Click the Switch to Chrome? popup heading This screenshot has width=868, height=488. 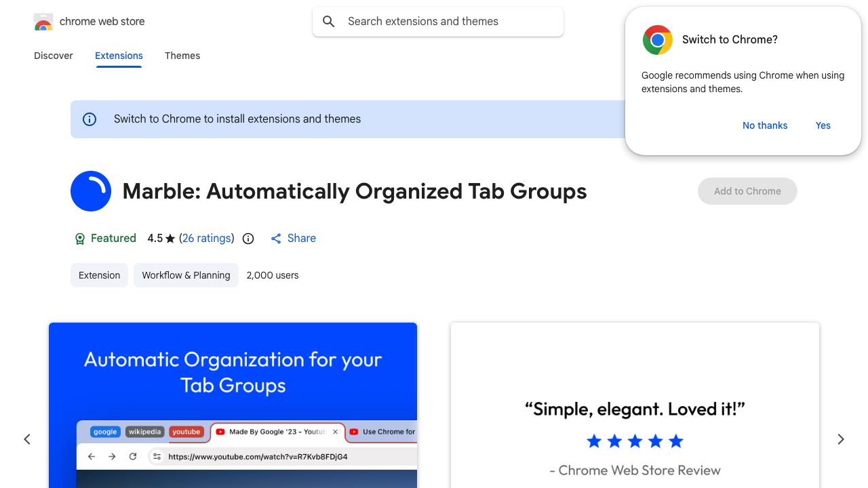(x=730, y=40)
